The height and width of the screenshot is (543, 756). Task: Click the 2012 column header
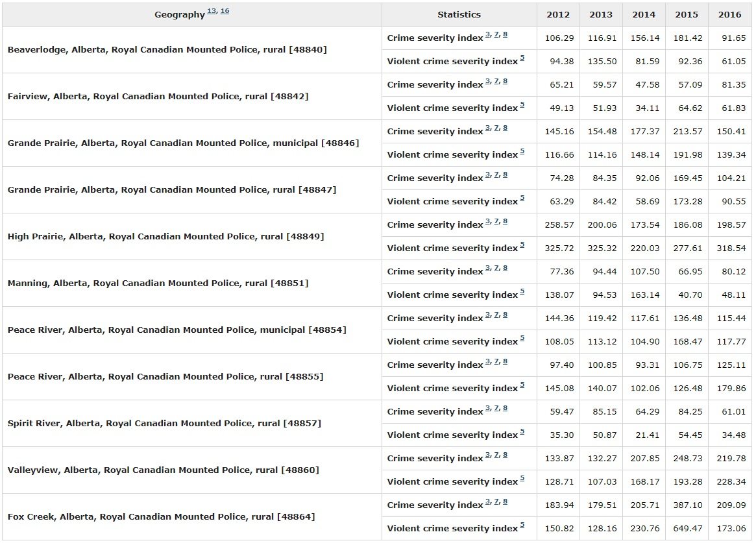558,14
